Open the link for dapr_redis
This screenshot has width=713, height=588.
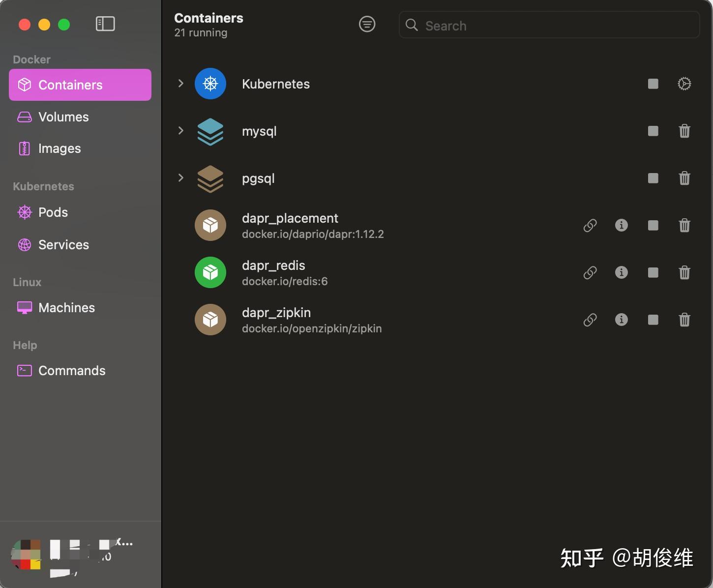point(590,272)
